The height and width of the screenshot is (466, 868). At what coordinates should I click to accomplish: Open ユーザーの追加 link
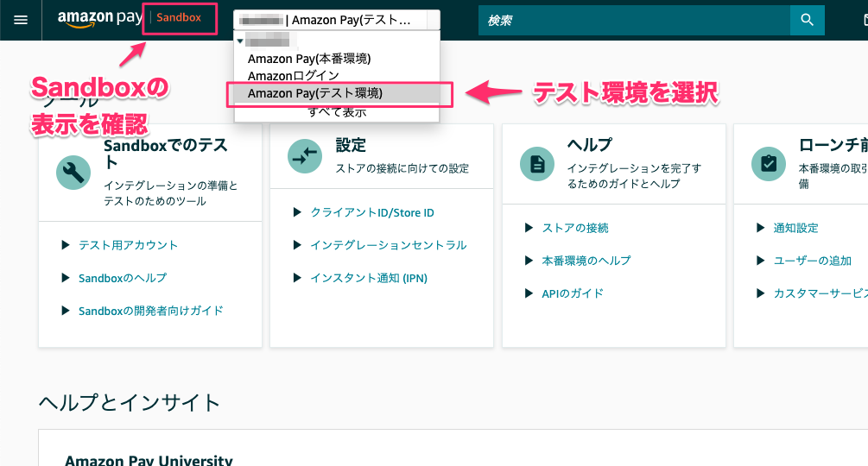(812, 261)
